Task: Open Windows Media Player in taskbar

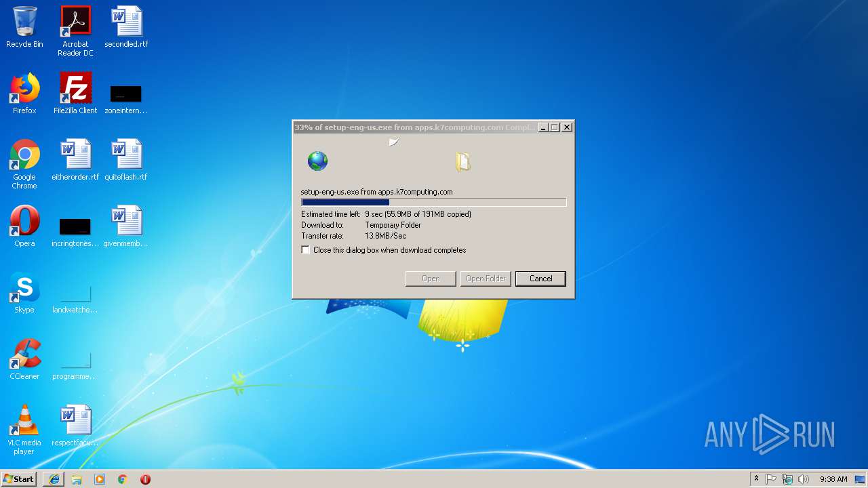Action: tap(100, 479)
